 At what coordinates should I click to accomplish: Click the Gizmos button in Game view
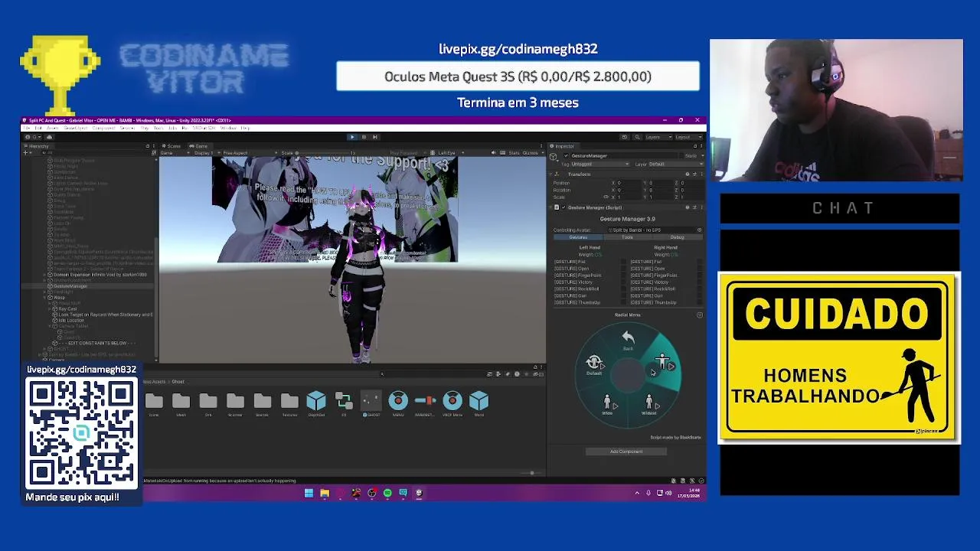point(529,153)
